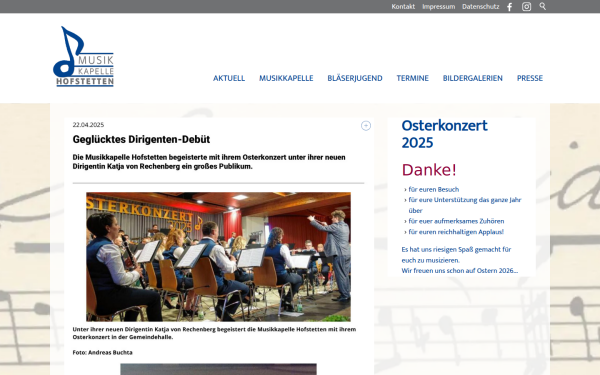The image size is (600, 375).
Task: Click the bold article intro paragraph
Action: tap(209, 162)
